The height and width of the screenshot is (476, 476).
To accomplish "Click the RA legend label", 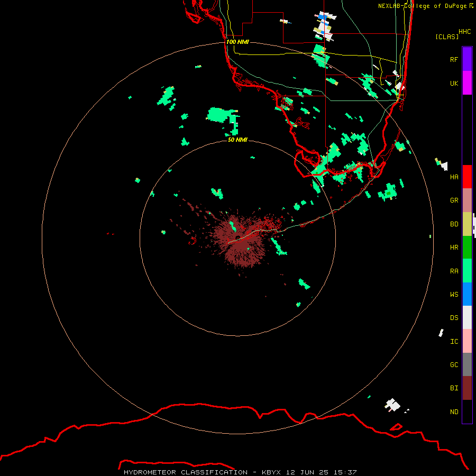I will [x=454, y=271].
